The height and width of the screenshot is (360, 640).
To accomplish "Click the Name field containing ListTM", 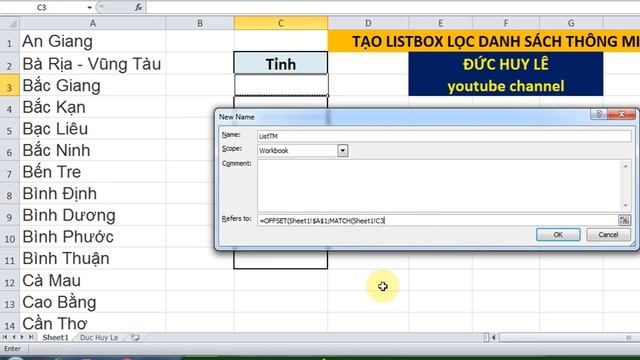I will click(444, 136).
